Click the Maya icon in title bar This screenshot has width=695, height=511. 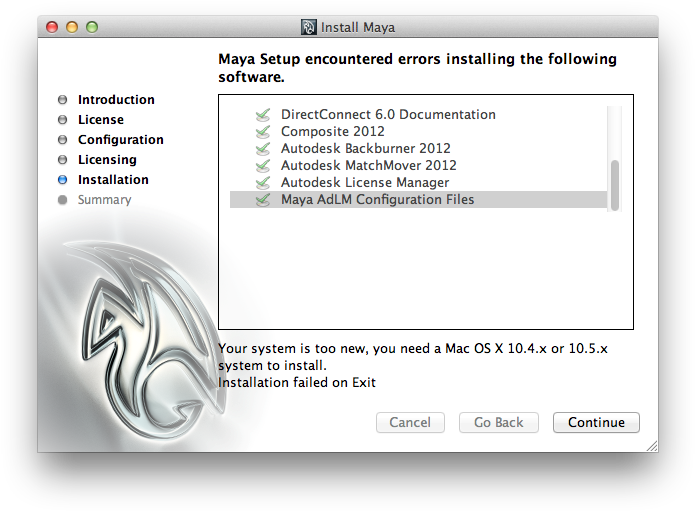click(308, 27)
